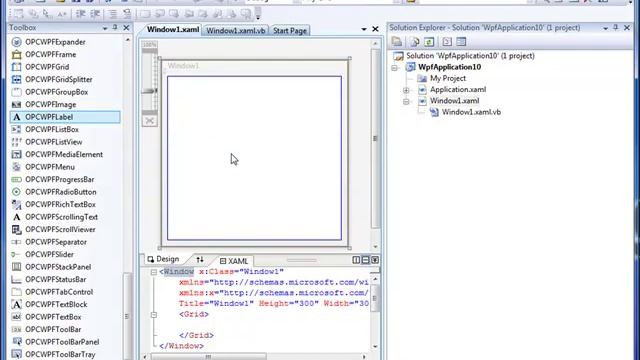The width and height of the screenshot is (640, 360).
Task: Click View Code in Solution Explorer toolbar
Action: (447, 42)
